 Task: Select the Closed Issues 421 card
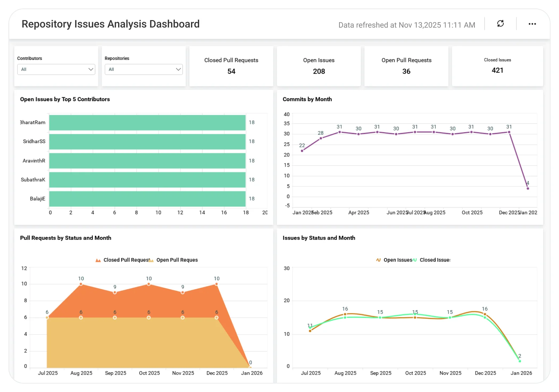pos(497,66)
